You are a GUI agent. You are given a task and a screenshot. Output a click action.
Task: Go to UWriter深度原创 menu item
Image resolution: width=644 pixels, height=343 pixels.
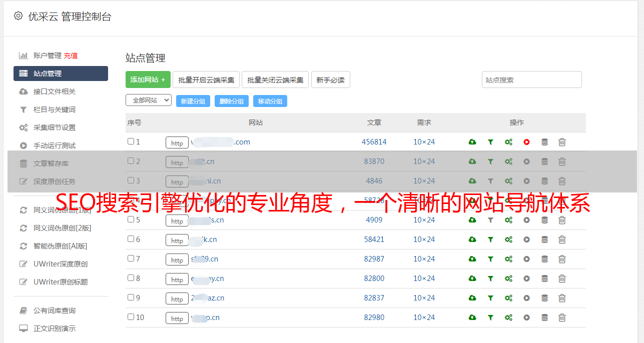click(x=61, y=264)
